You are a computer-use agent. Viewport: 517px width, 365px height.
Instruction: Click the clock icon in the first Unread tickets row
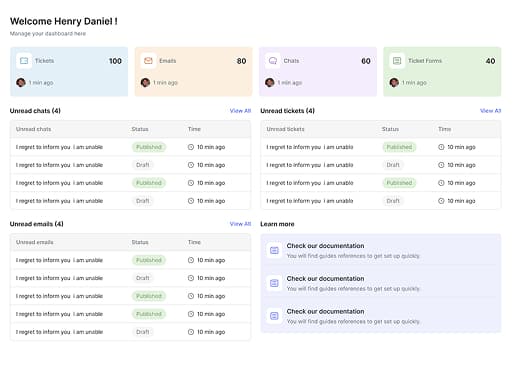(x=441, y=147)
